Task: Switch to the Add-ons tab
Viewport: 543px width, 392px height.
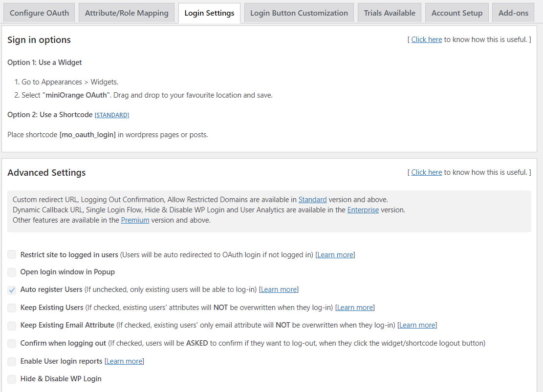Action: point(513,13)
